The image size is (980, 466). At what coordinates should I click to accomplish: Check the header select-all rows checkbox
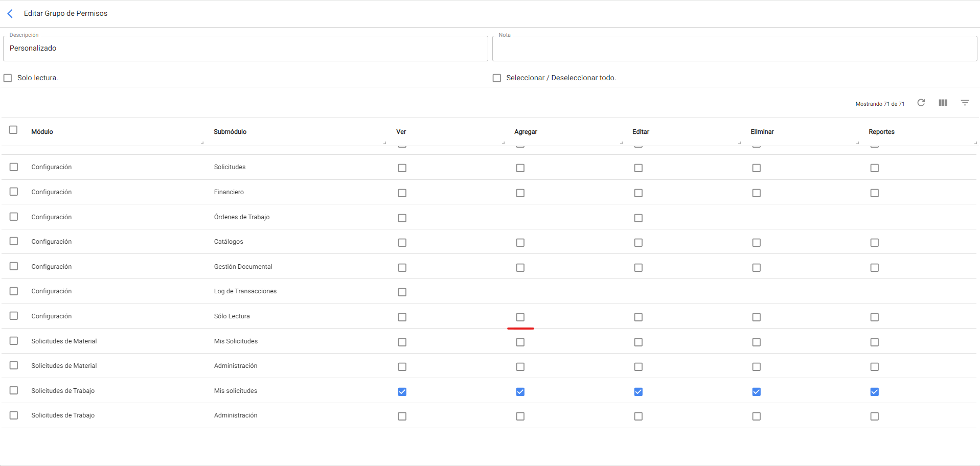(13, 130)
